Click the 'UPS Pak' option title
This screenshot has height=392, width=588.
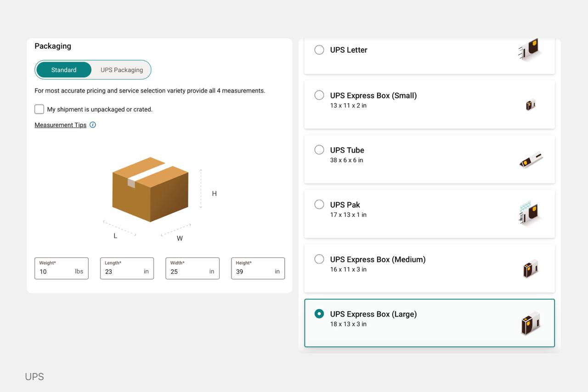click(345, 205)
